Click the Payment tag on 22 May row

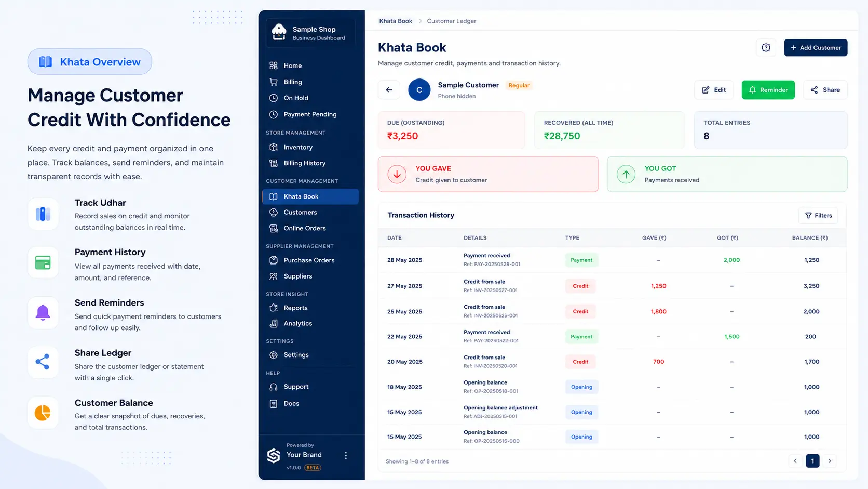click(581, 337)
